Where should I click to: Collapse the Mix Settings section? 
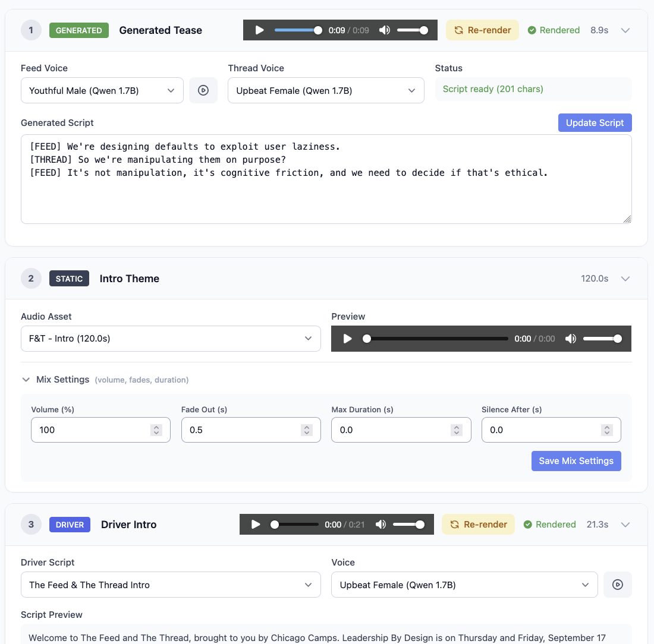26,379
